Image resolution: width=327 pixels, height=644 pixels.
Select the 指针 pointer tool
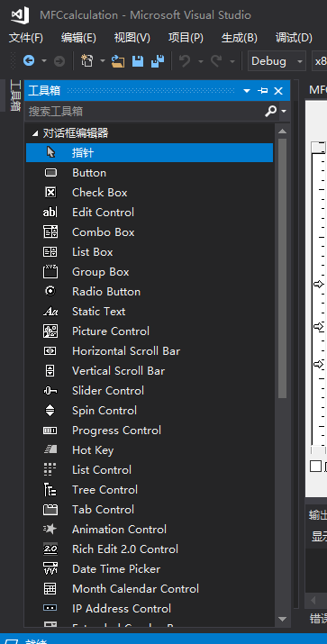[x=150, y=153]
